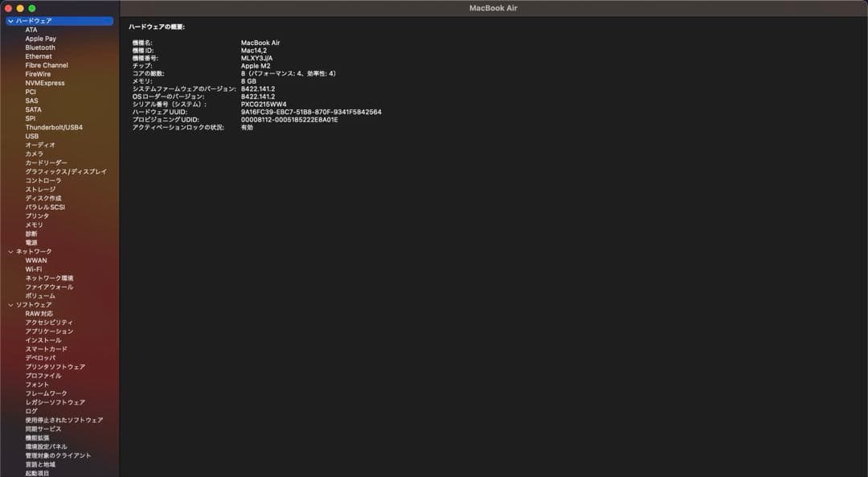Click the ハードウェアの概要 heading text
Image resolution: width=868 pixels, height=477 pixels.
(x=157, y=27)
